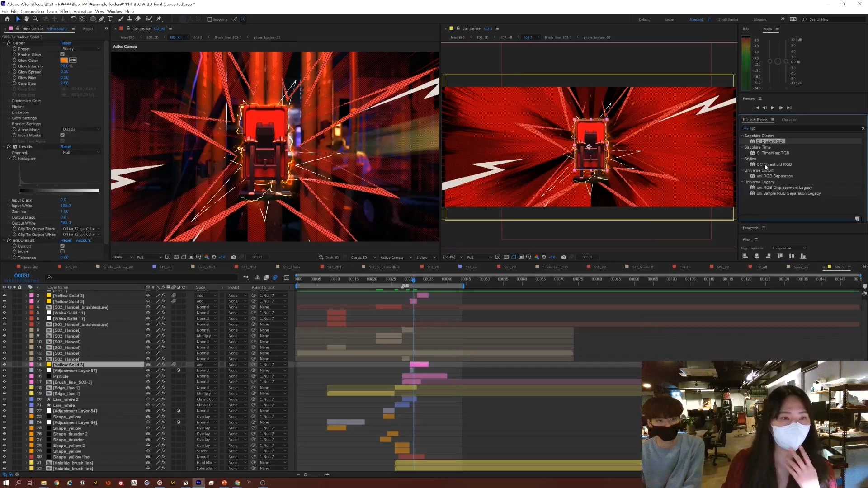The height and width of the screenshot is (488, 868).
Task: Toggle Invert Masks checkbox
Action: pyautogui.click(x=62, y=135)
